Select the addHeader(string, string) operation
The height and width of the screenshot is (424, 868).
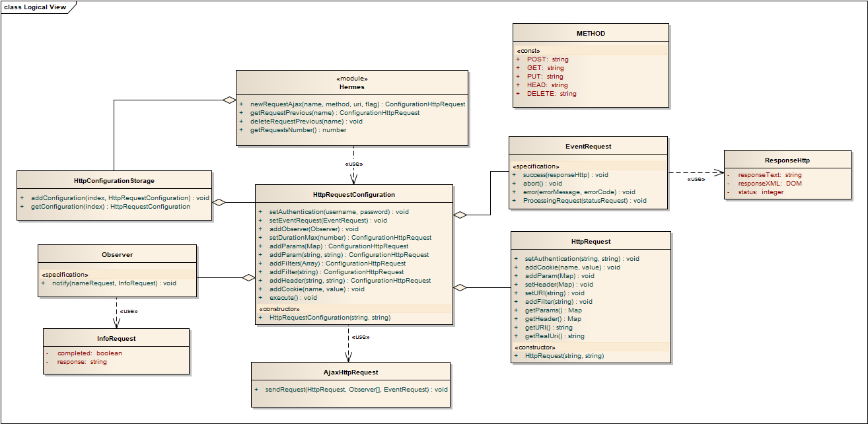(x=350, y=281)
